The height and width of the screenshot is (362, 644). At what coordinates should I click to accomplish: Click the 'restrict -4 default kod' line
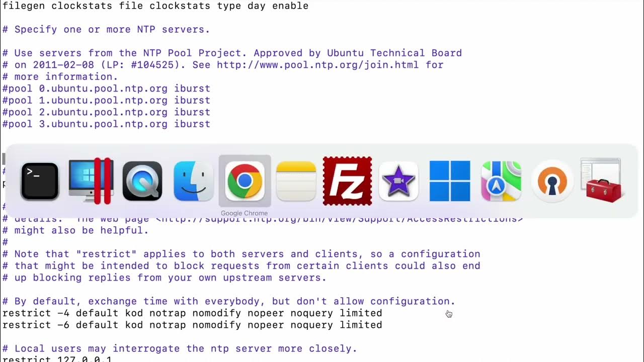[192, 313]
